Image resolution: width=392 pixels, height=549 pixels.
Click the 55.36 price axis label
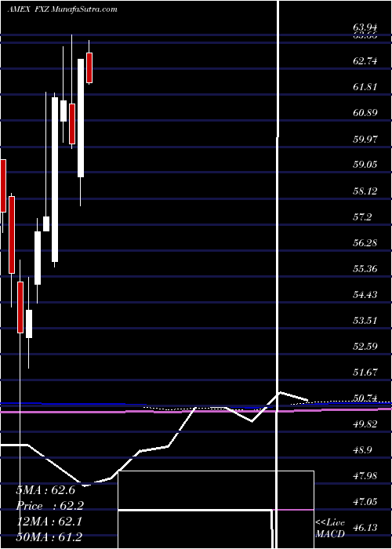365,269
